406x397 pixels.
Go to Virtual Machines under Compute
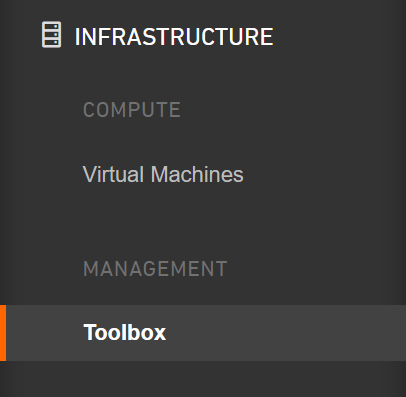(x=163, y=174)
